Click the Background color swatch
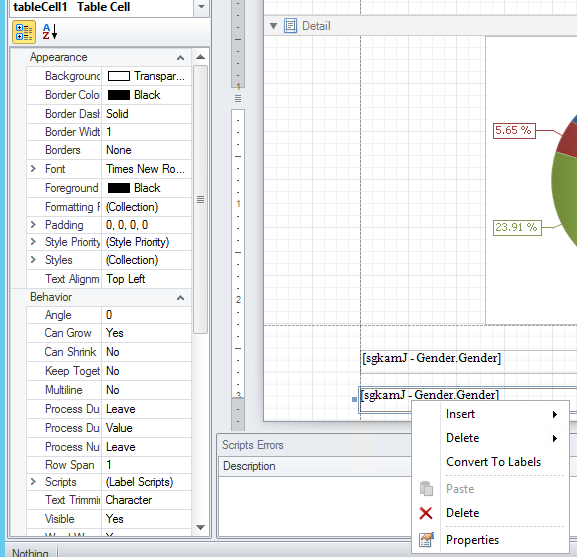The height and width of the screenshot is (557, 577). point(118,76)
